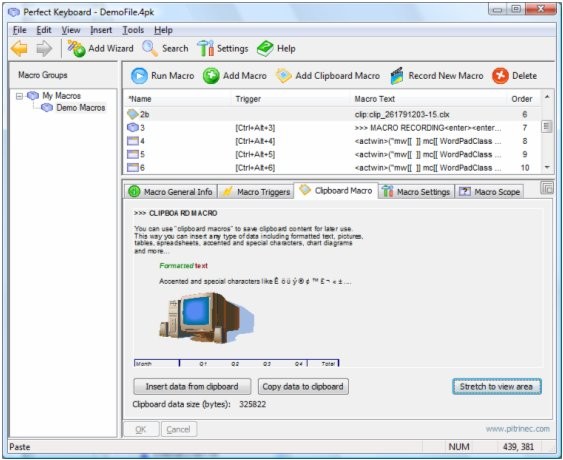Click the Search magnifier icon
The height and width of the screenshot is (460, 563).
tap(150, 48)
